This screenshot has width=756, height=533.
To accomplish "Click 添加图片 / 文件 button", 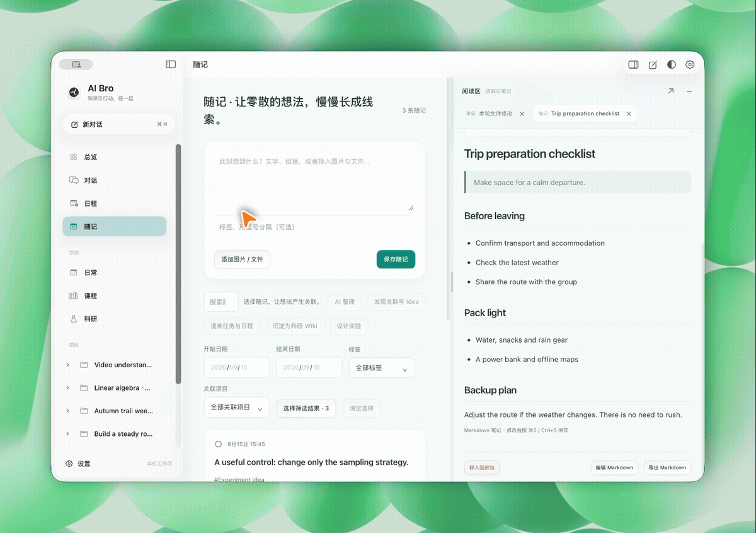I will [242, 260].
